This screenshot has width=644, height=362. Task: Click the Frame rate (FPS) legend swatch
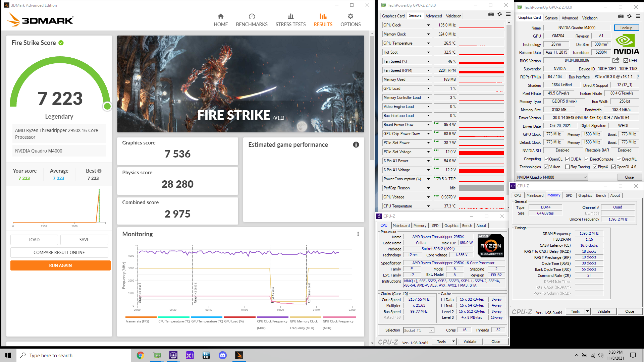(x=141, y=317)
